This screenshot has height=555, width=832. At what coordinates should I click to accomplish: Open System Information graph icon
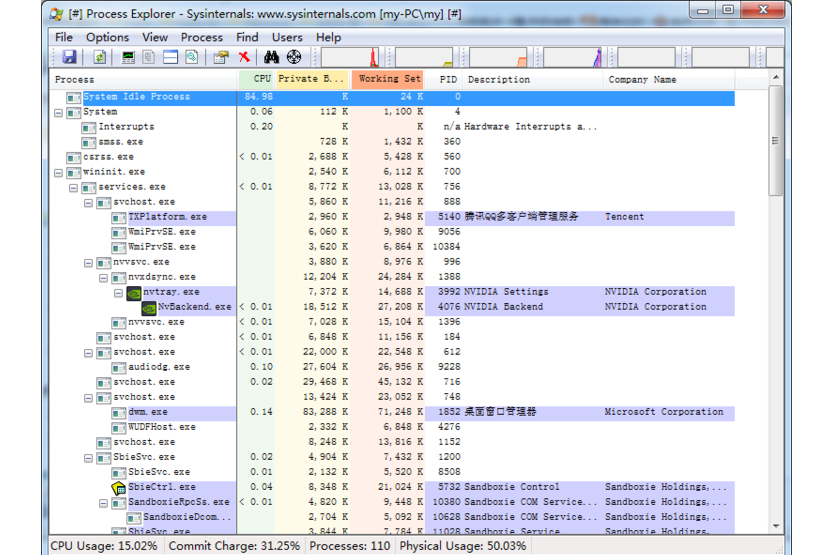coord(128,57)
